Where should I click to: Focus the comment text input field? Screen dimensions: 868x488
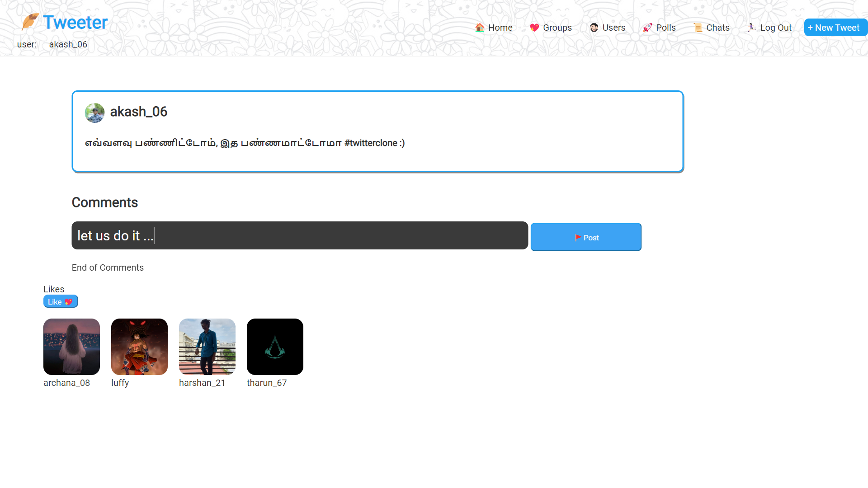coord(299,235)
